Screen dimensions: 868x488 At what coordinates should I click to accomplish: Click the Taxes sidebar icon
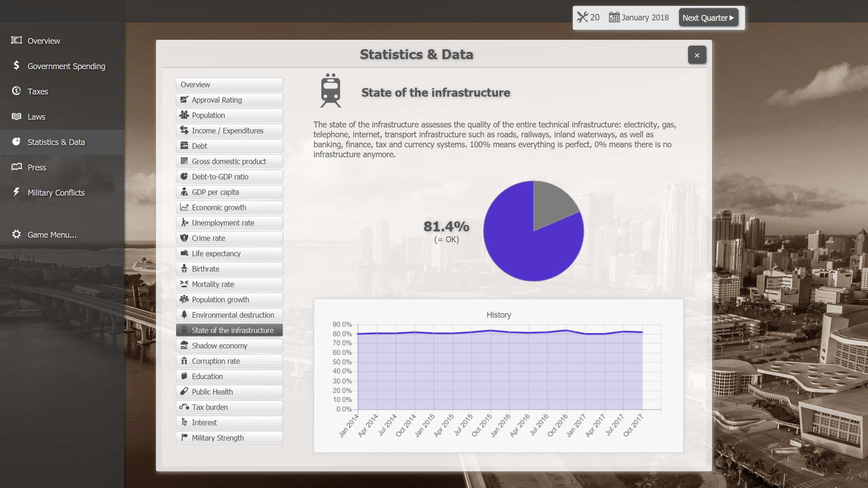point(16,90)
